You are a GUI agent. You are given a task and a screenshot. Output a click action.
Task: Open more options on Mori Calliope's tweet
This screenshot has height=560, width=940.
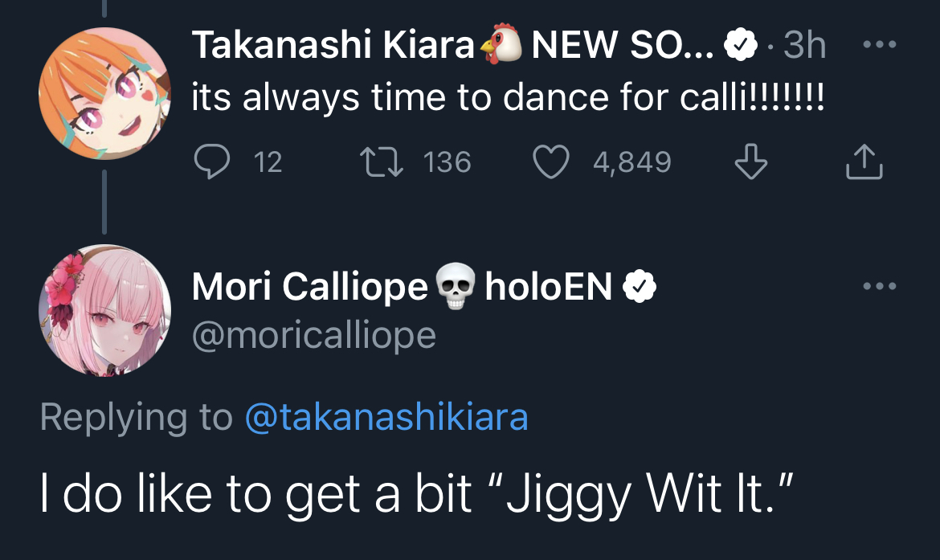tap(880, 286)
